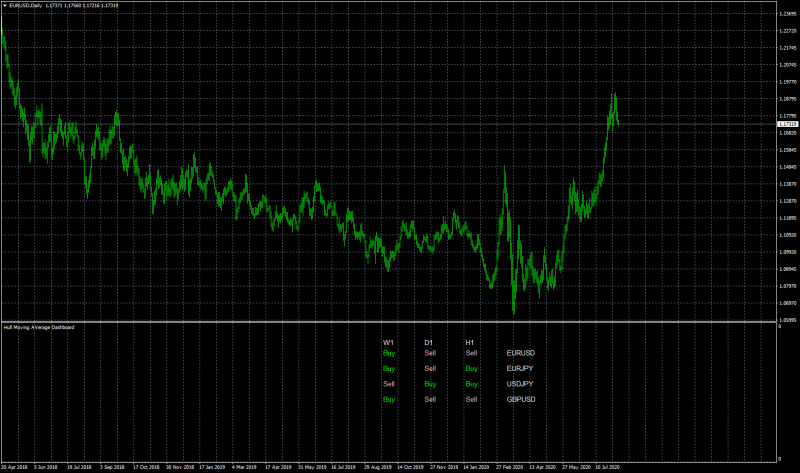Click the 1.19770 price scale label
The width and height of the screenshot is (800, 473).
coord(788,82)
